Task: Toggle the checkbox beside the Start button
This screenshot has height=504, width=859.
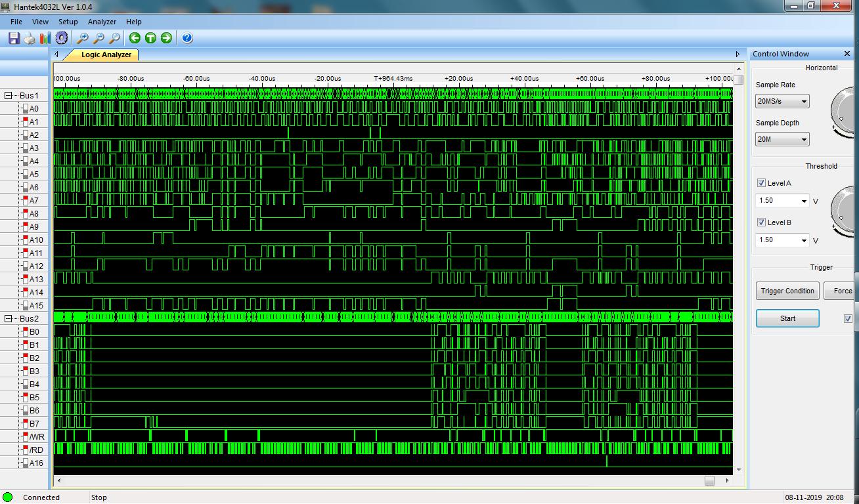Action: point(848,319)
